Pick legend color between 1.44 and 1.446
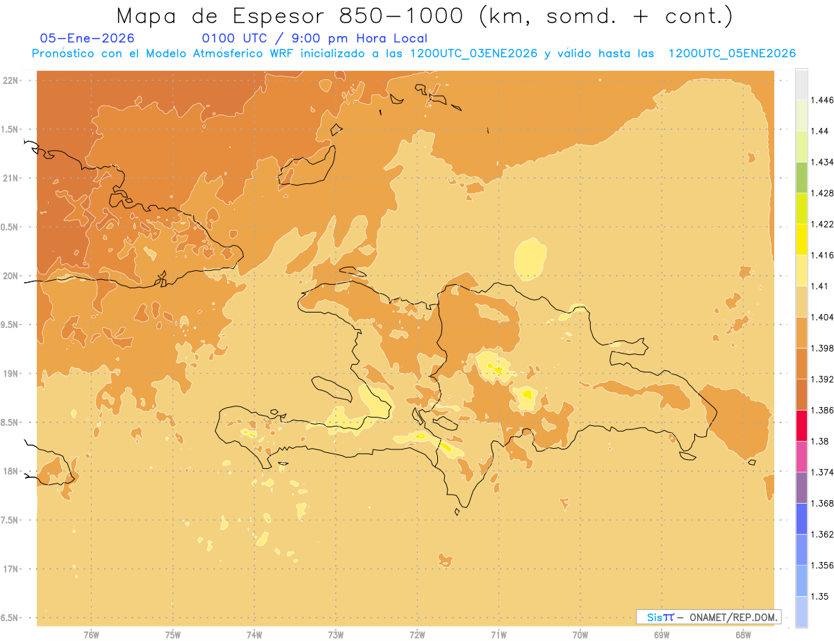Image resolution: width=834 pixels, height=644 pixels. point(801,115)
